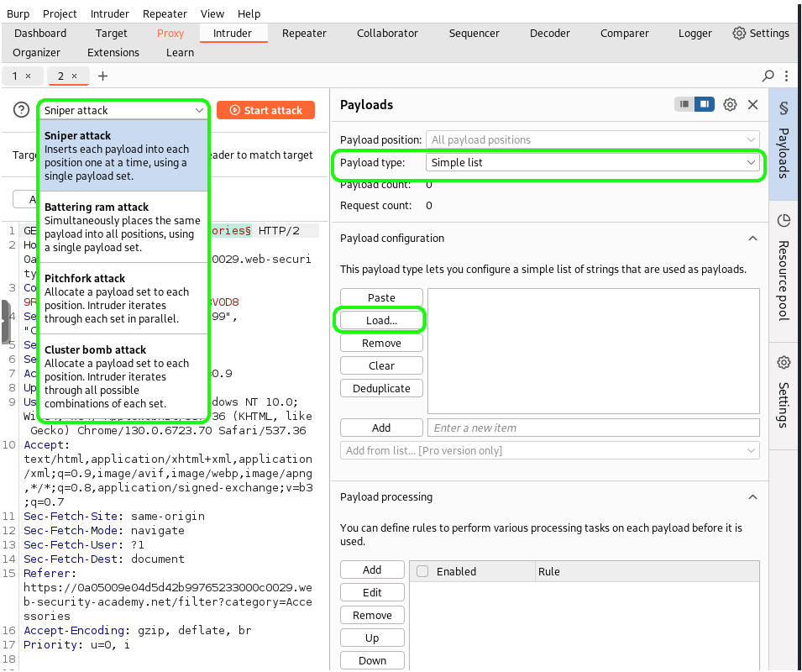Click the Start attack button

point(265,111)
